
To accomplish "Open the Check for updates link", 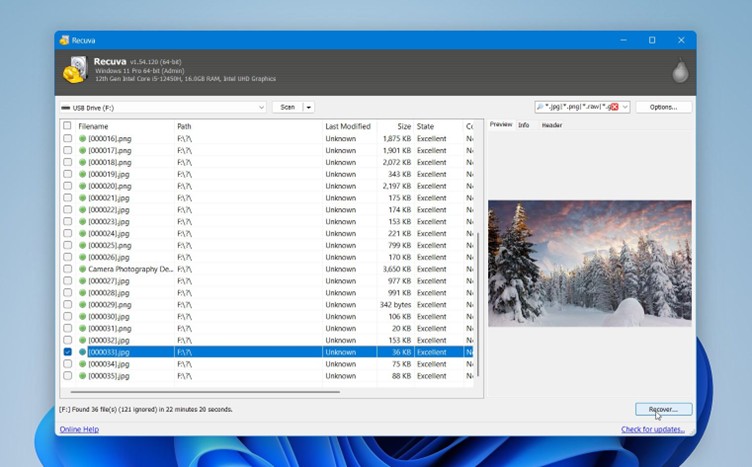I will (x=652, y=429).
